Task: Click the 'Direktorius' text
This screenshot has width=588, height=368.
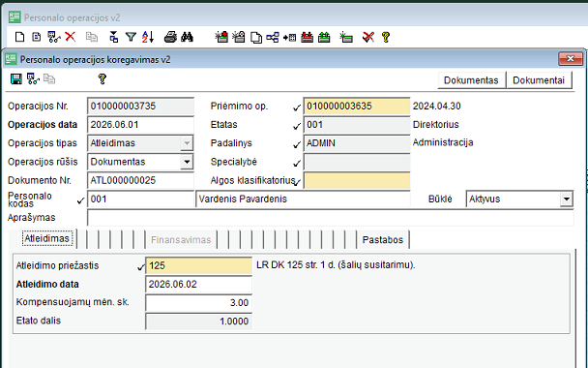Action: click(436, 124)
